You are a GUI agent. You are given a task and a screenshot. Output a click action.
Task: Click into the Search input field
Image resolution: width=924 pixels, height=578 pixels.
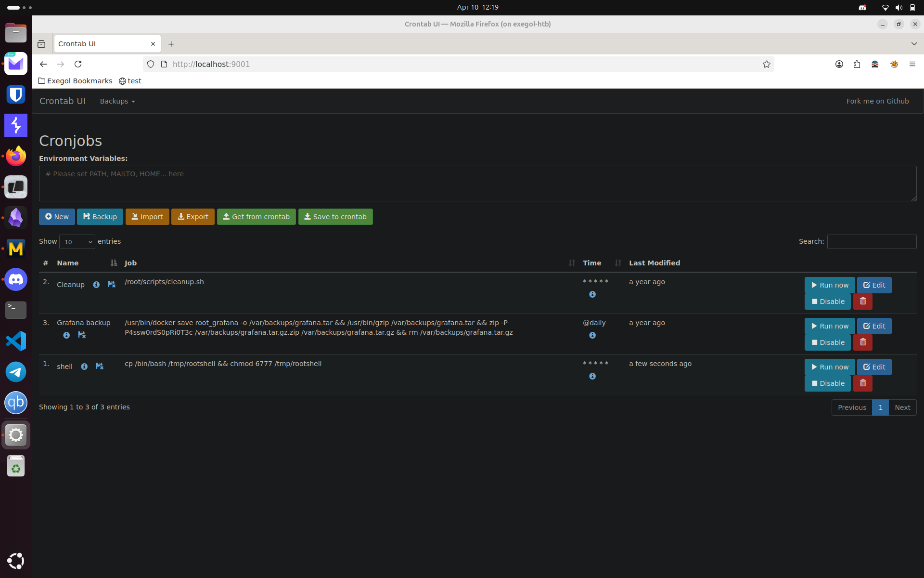click(871, 242)
